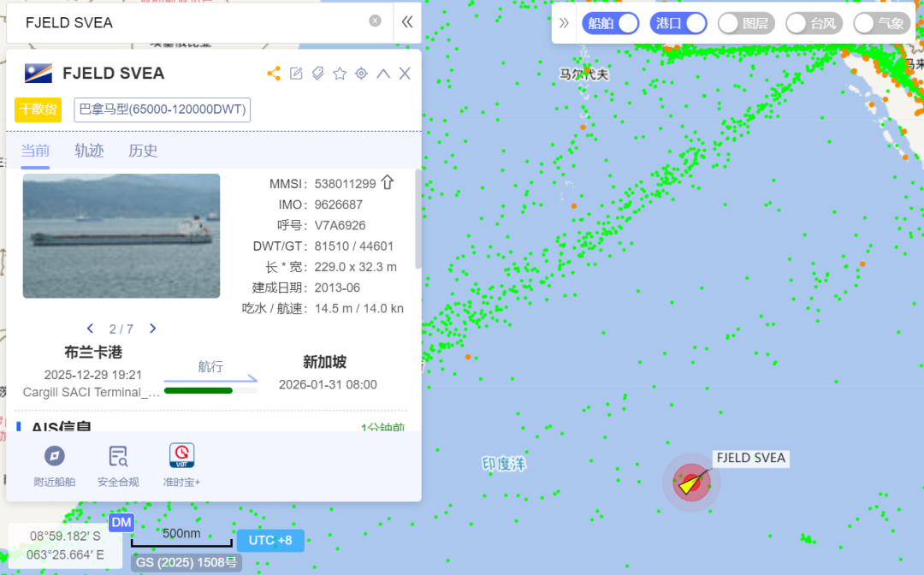Close the FJELD SVEA info card
924x575 pixels.
tap(405, 73)
